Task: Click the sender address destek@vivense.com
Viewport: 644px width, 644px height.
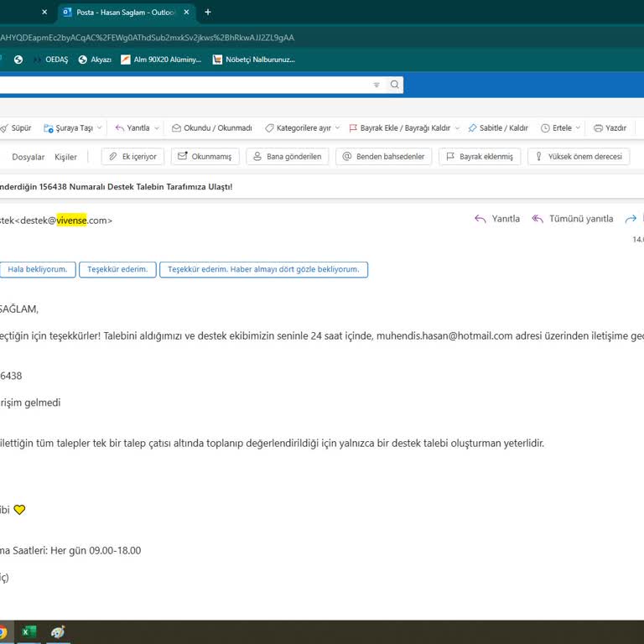Action: [65, 221]
